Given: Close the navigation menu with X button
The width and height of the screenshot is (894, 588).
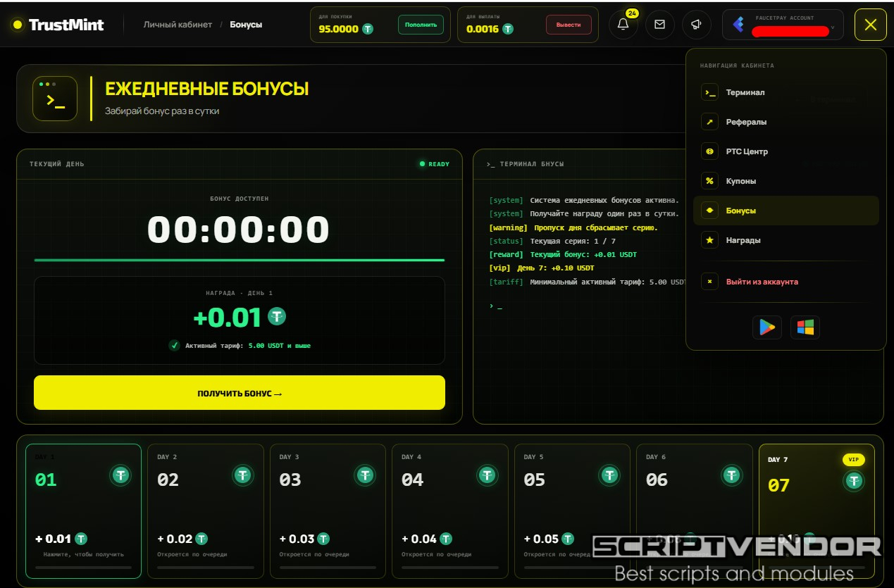Looking at the screenshot, I should pyautogui.click(x=871, y=25).
